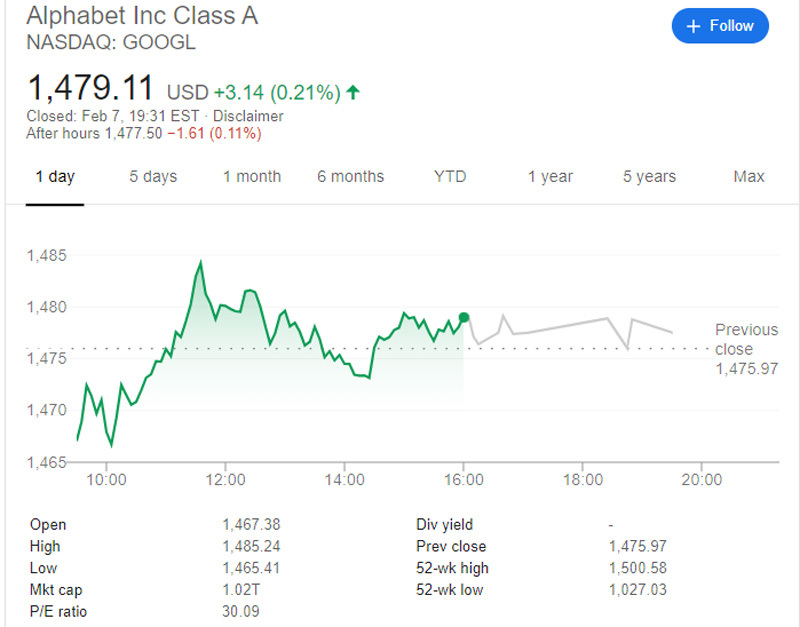Screen dimensions: 800x627
Task: Click the 1,479.11 stock price
Action: point(92,88)
